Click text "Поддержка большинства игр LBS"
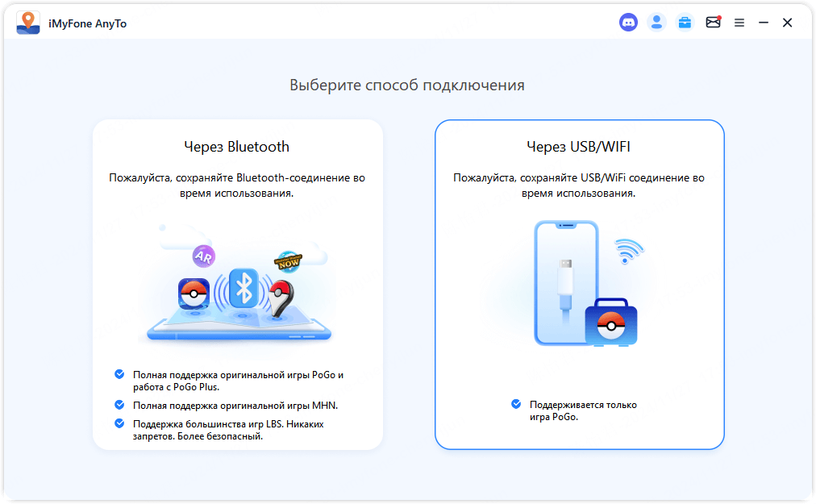The image size is (816, 504). coord(208,424)
